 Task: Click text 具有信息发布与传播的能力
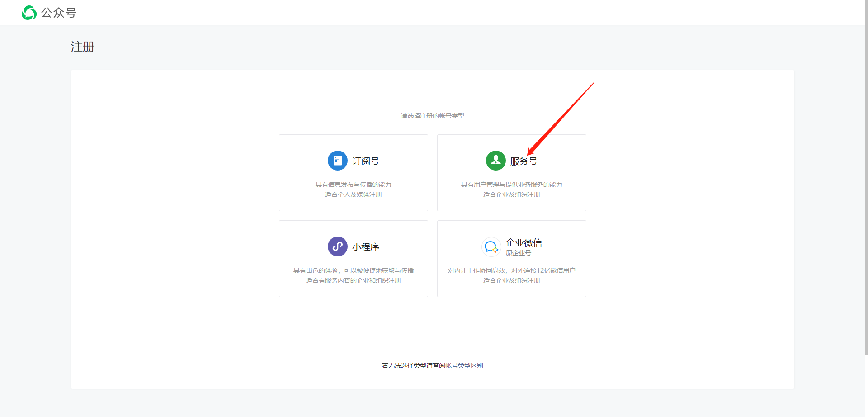tap(354, 185)
